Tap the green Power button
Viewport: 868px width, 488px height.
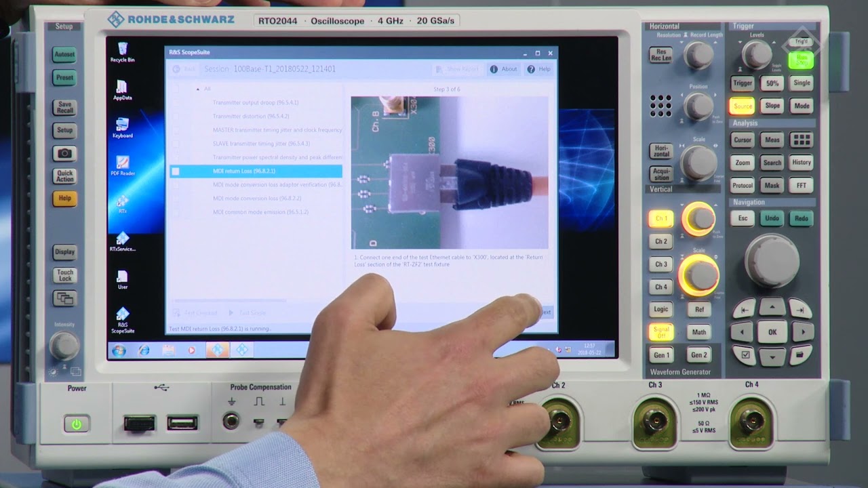[77, 424]
